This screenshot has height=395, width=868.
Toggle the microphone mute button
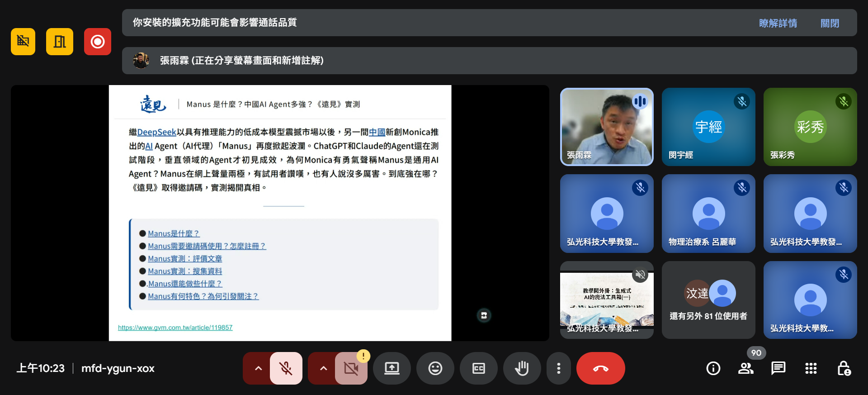pos(286,368)
